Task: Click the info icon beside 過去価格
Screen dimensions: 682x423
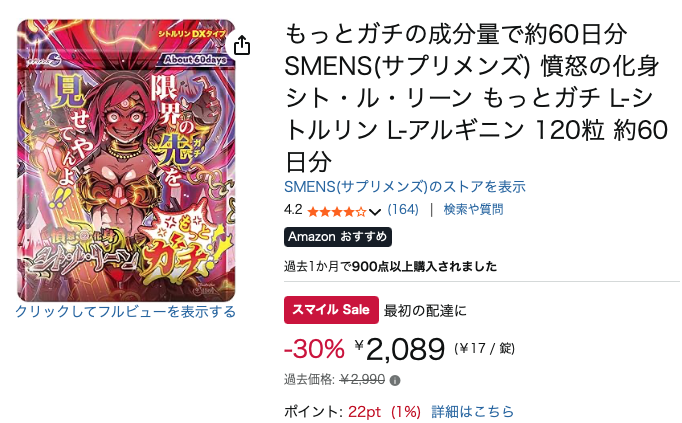Action: tap(395, 381)
